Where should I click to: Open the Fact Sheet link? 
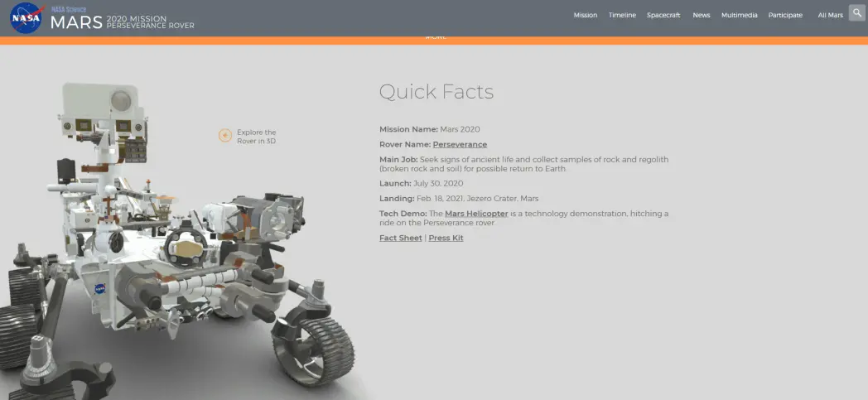tap(400, 239)
